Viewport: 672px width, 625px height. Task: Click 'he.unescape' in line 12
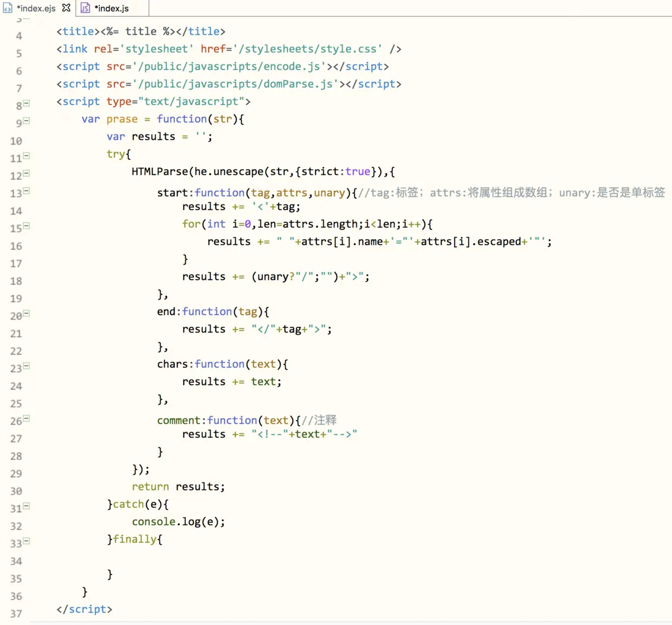(x=229, y=172)
